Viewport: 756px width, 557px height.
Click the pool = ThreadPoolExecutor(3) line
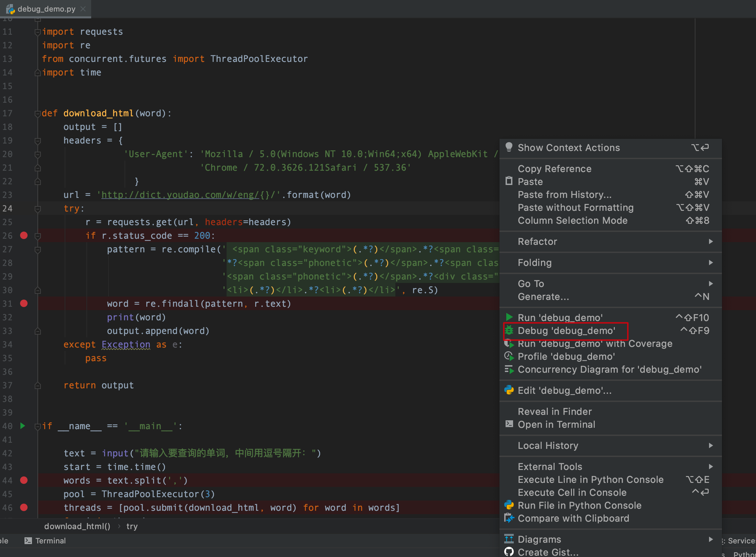139,494
